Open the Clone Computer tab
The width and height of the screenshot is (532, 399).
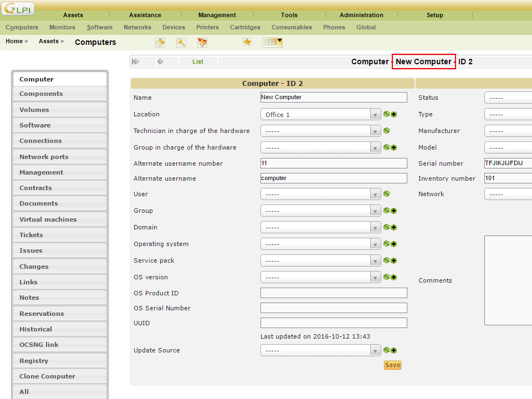pos(60,377)
